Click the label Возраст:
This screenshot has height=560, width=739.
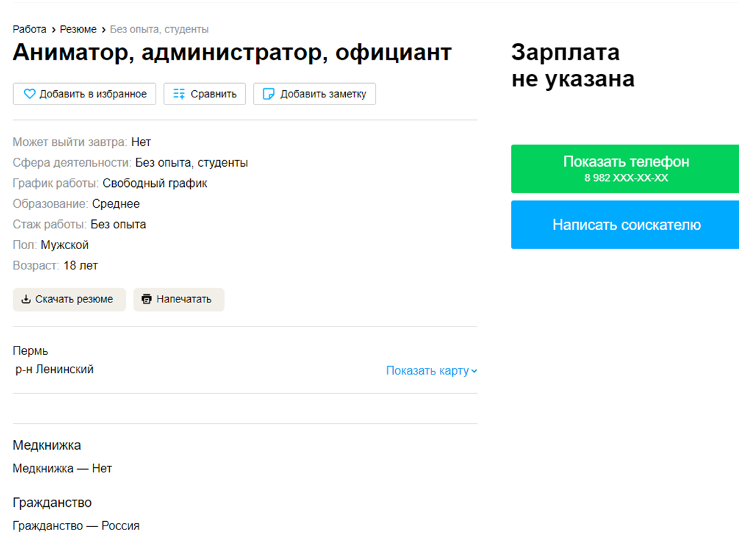(36, 266)
